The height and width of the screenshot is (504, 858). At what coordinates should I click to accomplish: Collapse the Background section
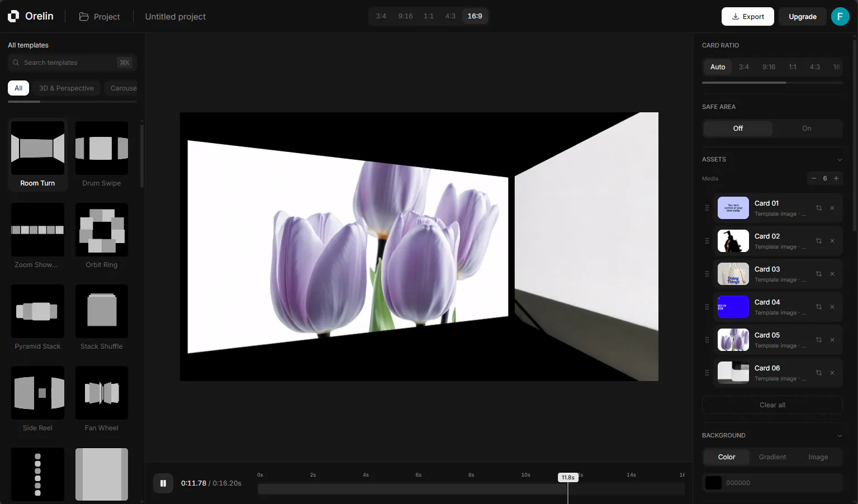click(840, 436)
